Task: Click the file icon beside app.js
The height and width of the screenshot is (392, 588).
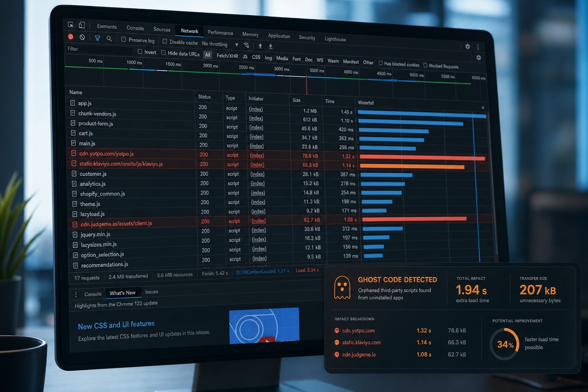Action: click(73, 103)
